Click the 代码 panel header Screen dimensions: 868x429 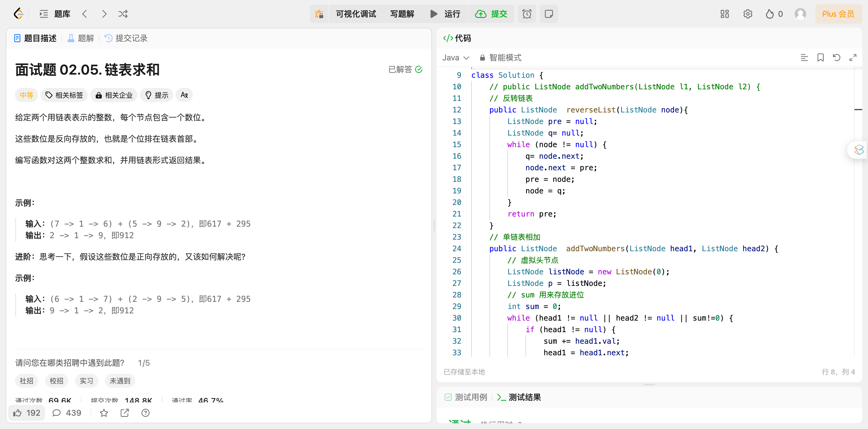click(x=457, y=38)
